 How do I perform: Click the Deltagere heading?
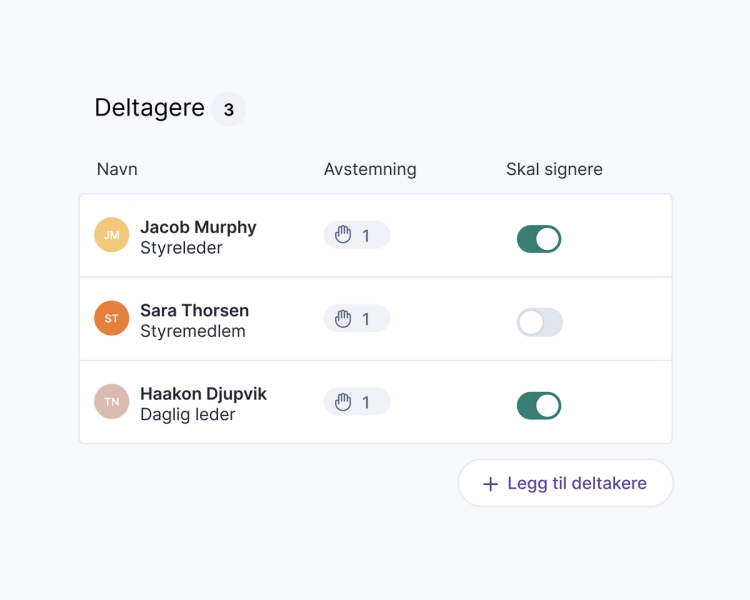[149, 108]
